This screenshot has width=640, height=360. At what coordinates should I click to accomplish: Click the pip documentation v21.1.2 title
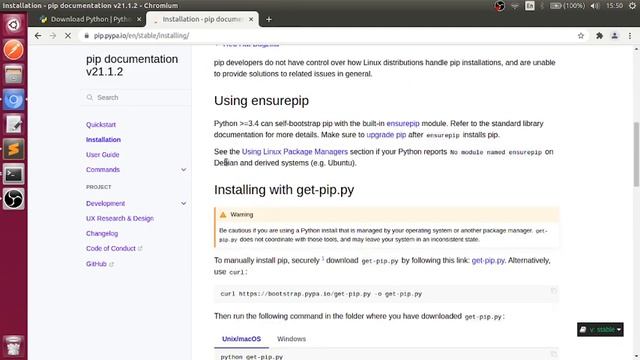(x=132, y=65)
